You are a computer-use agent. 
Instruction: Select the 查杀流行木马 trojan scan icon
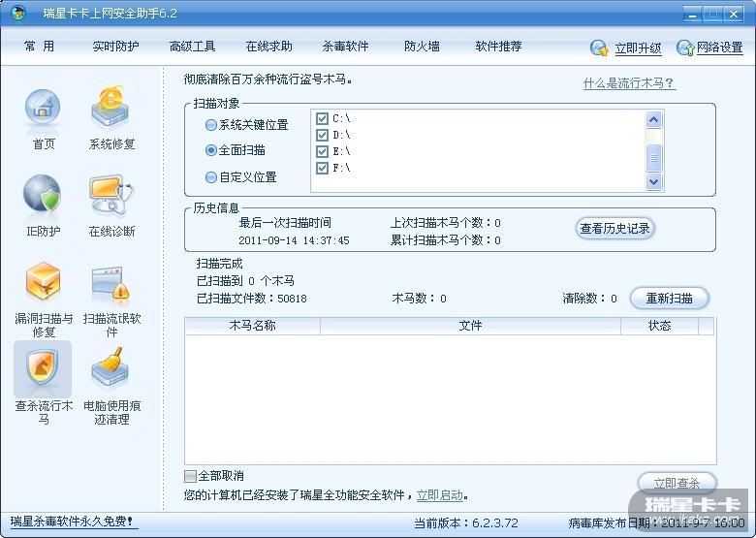(43, 368)
